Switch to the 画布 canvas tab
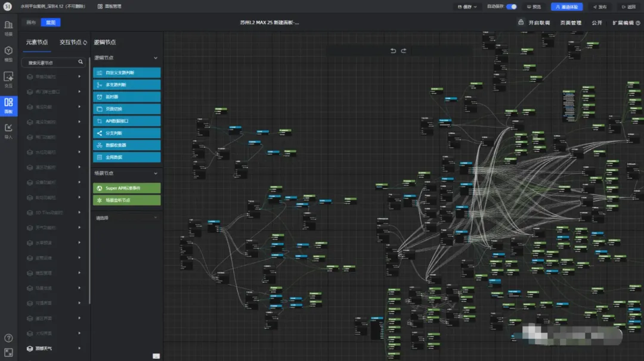644x361 pixels. pyautogui.click(x=31, y=23)
